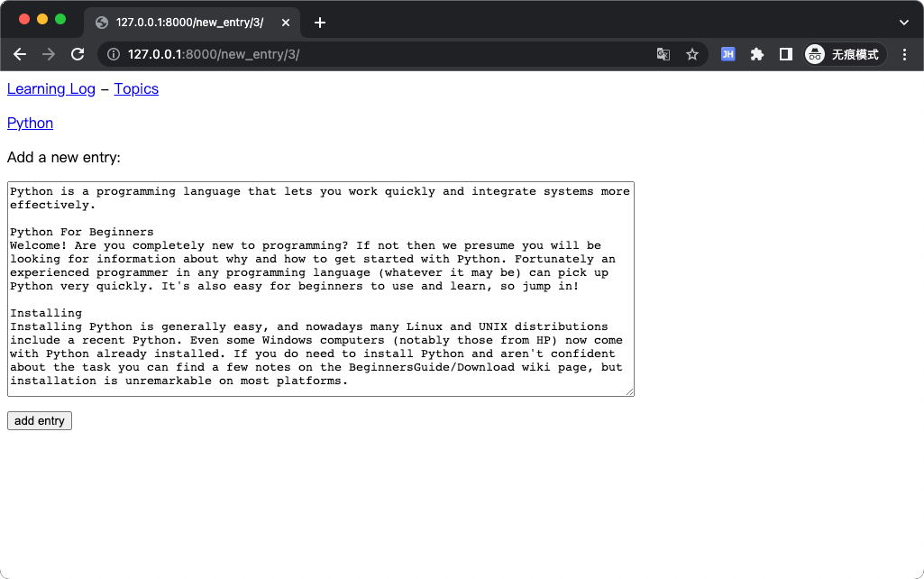Click the 'Python For Beginners' line
Viewport: 924px width, 579px height.
[82, 232]
